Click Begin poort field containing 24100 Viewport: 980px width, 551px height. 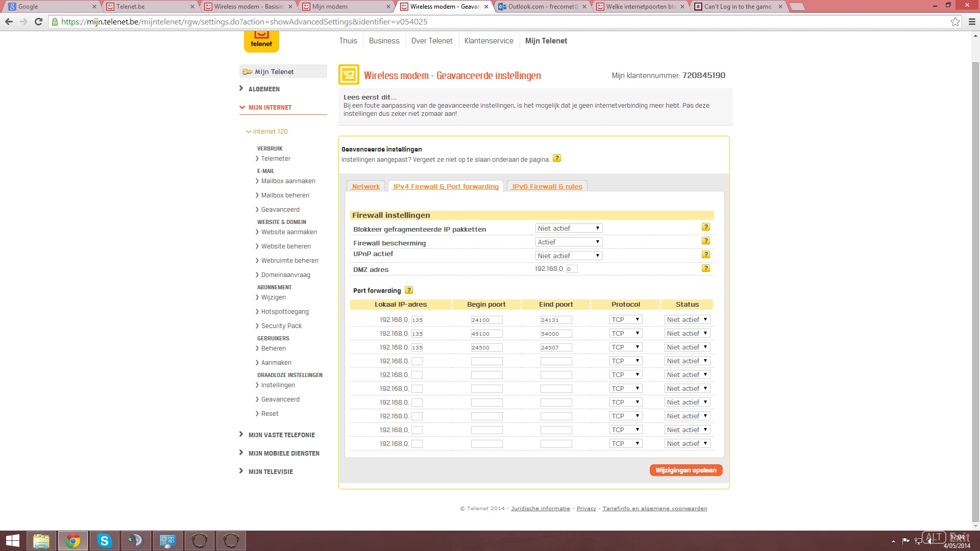click(486, 320)
